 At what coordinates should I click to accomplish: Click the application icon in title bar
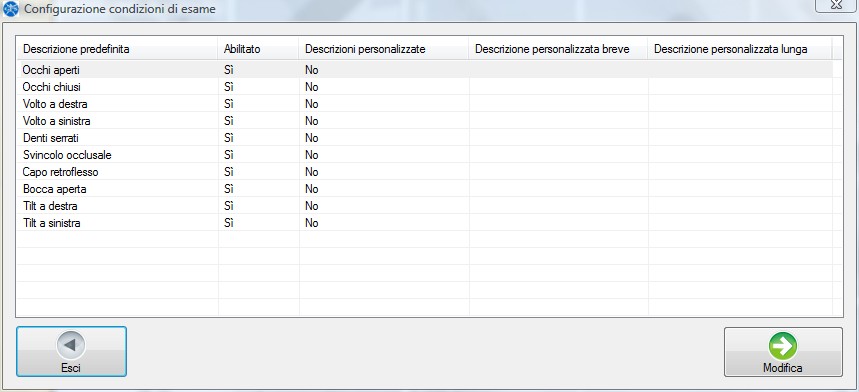tap(11, 9)
